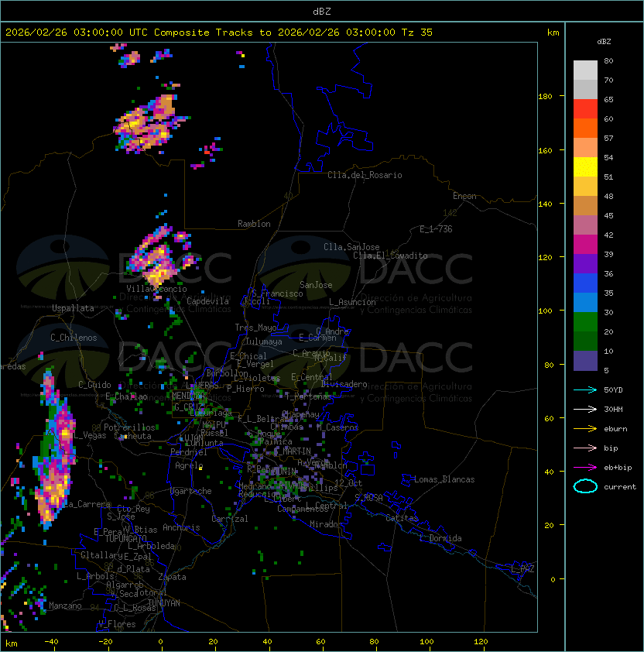Screen dimensions: 644x652
Task: Click the 'Zapata' place label
Action: click(x=172, y=577)
